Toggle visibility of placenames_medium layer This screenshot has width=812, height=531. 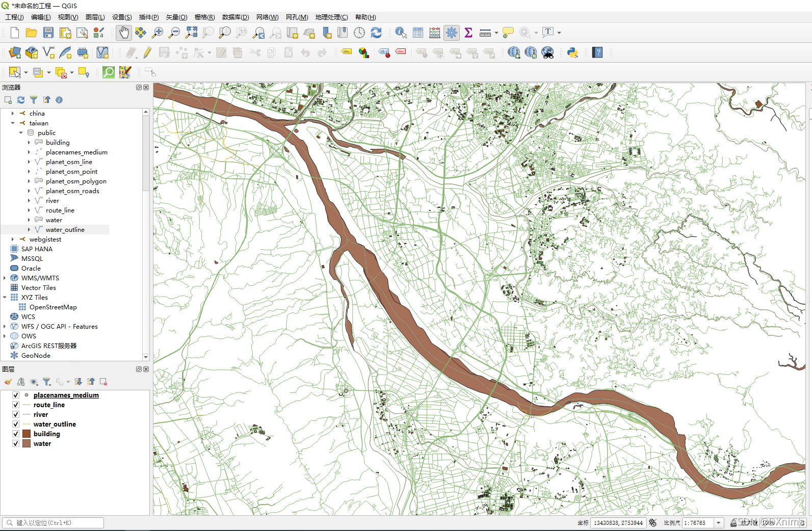(16, 395)
